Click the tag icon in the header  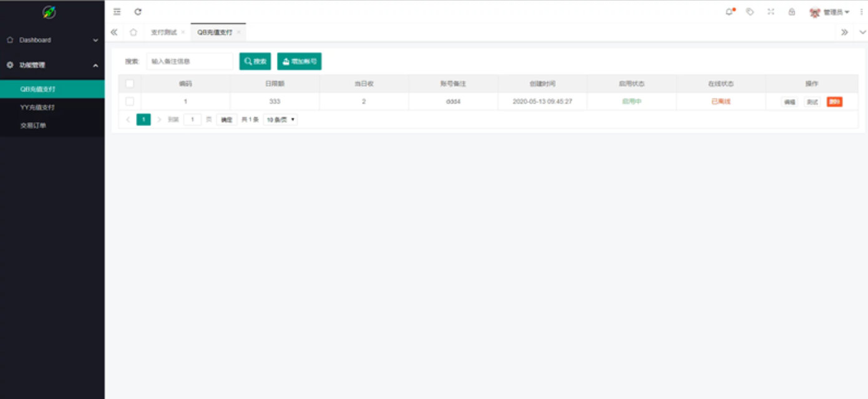[x=750, y=12]
